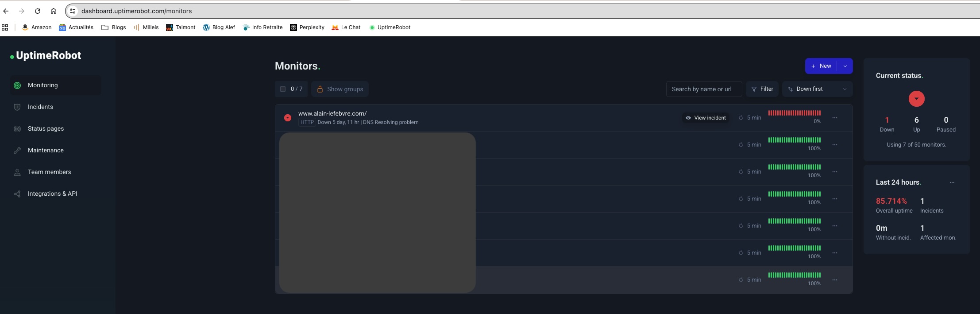The height and width of the screenshot is (314, 980).
Task: Toggle the select all monitors checkbox
Action: 283,89
